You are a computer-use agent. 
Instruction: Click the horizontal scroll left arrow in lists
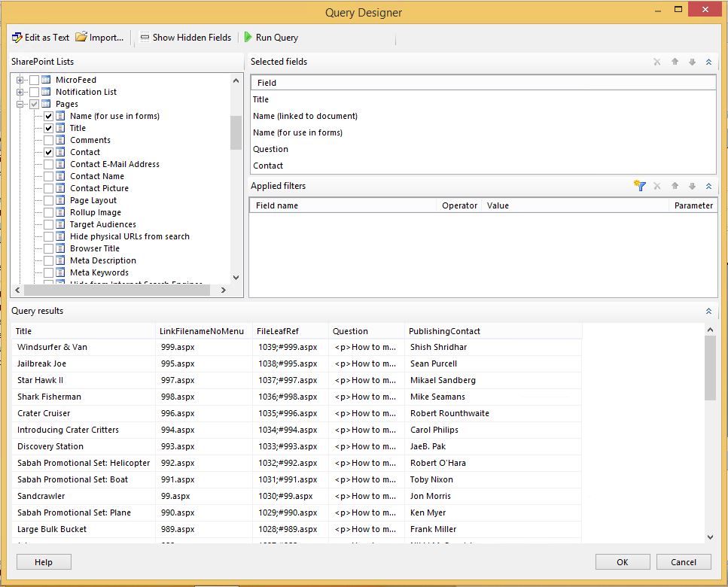(17, 290)
